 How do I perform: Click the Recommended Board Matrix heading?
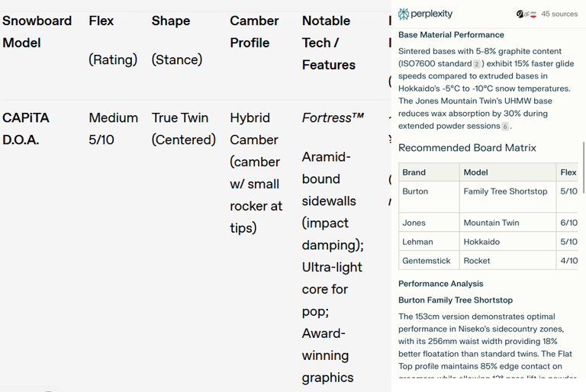467,148
